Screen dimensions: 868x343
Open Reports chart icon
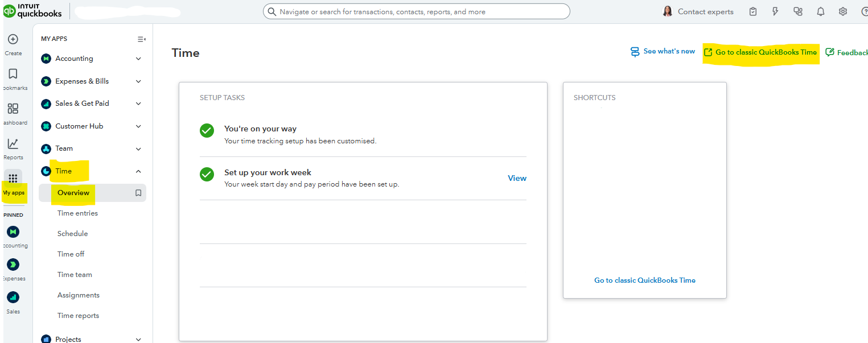point(13,144)
